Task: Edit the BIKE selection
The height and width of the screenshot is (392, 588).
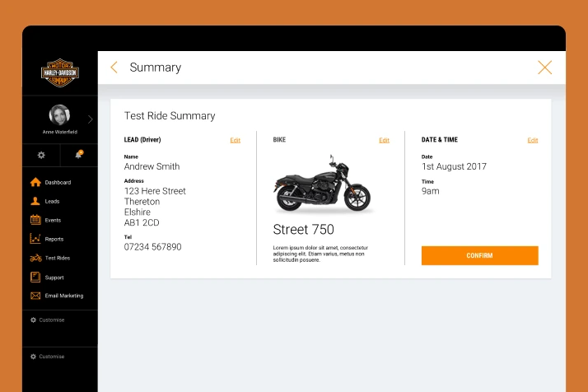Action: tap(384, 140)
